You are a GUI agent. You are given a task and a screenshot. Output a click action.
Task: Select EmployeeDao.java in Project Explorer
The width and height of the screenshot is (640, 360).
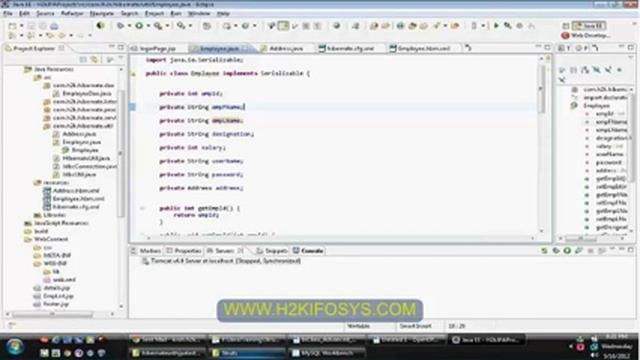coord(82,93)
